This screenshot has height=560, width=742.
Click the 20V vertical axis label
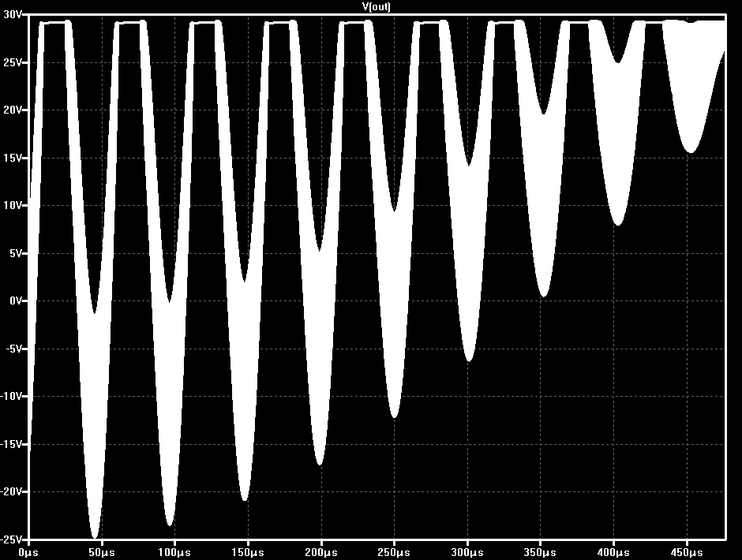pos(13,110)
